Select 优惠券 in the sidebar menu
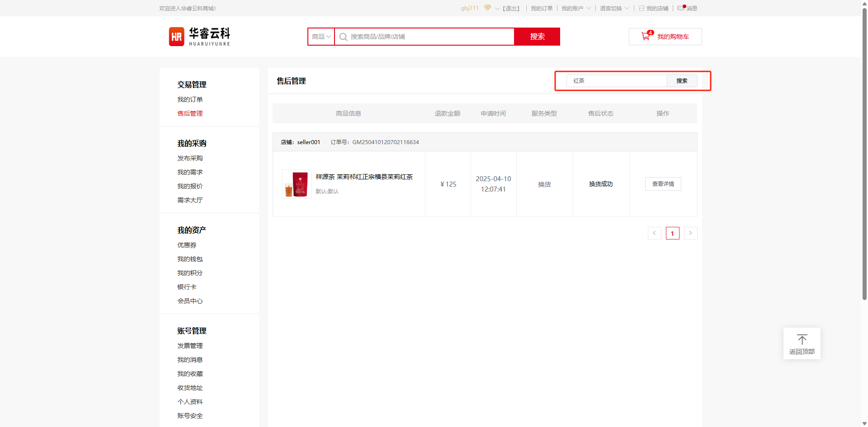868x427 pixels. (187, 245)
